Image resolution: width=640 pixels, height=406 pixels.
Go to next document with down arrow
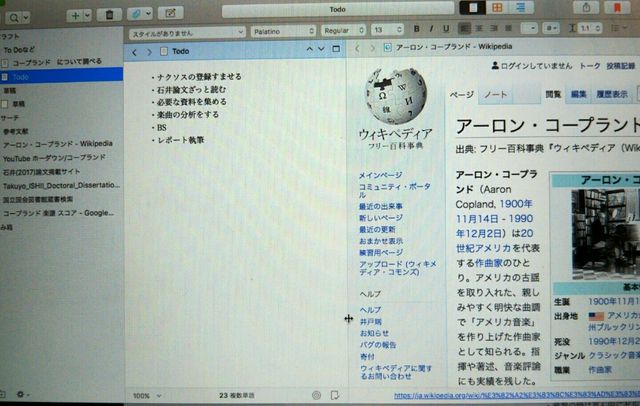[321, 49]
